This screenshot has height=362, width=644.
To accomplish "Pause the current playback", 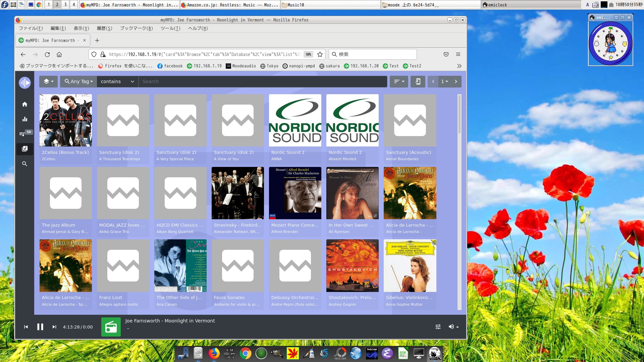I will tap(40, 326).
